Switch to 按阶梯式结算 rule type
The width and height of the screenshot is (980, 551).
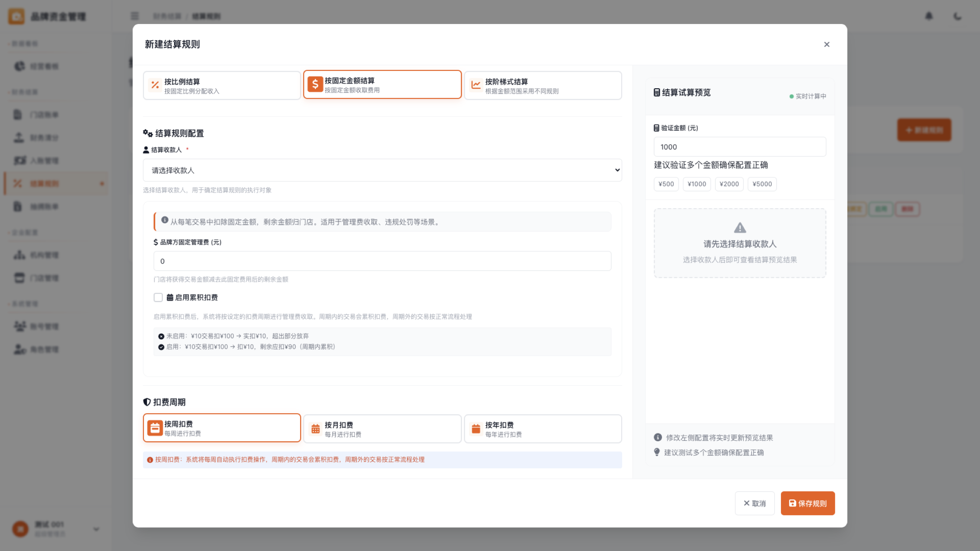[x=542, y=86]
